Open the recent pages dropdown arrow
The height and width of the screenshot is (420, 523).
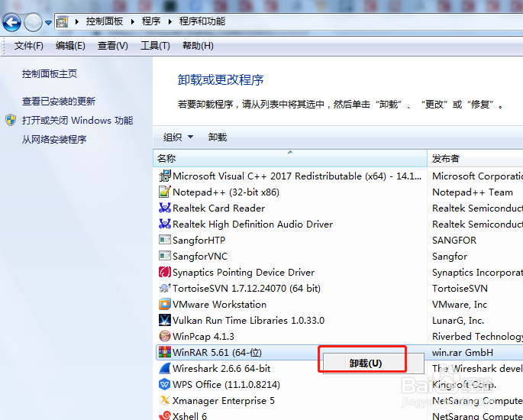point(48,23)
